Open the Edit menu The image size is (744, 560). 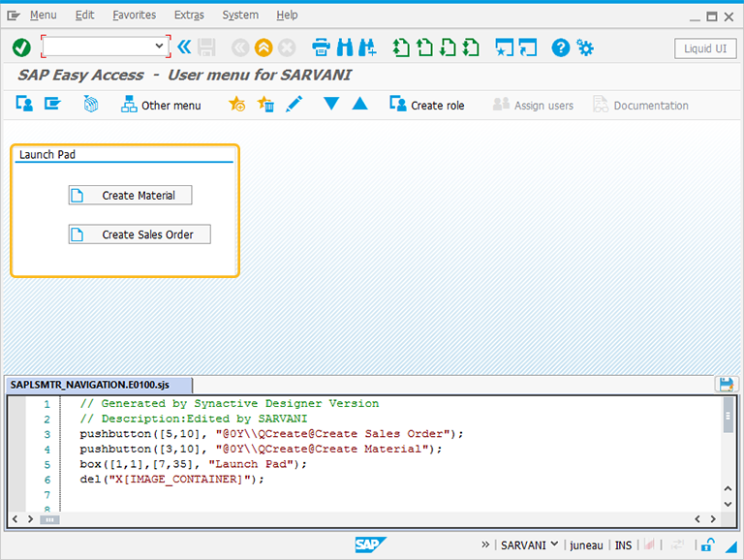tap(84, 16)
